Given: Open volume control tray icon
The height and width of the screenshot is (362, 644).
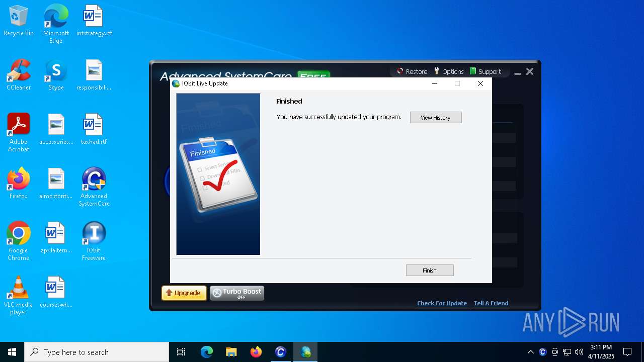Looking at the screenshot, I should [x=579, y=352].
